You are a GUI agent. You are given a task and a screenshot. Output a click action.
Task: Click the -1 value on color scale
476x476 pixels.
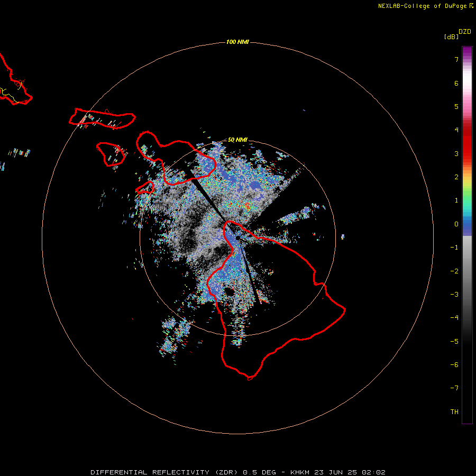[454, 248]
